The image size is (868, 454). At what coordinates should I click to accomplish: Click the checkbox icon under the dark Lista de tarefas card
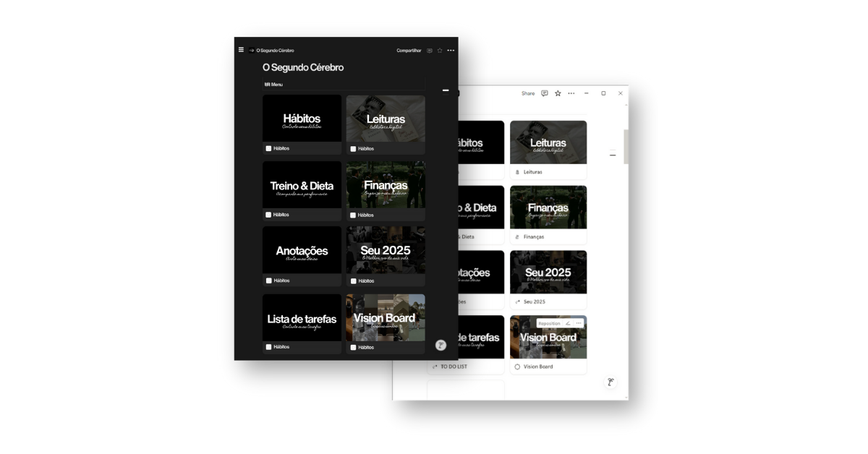pyautogui.click(x=268, y=347)
